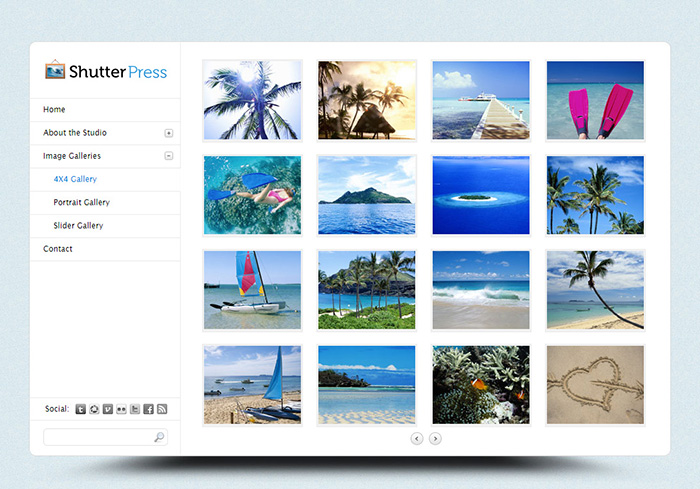This screenshot has height=489, width=700.
Task: Open the pier and boat thumbnail
Action: (481, 100)
